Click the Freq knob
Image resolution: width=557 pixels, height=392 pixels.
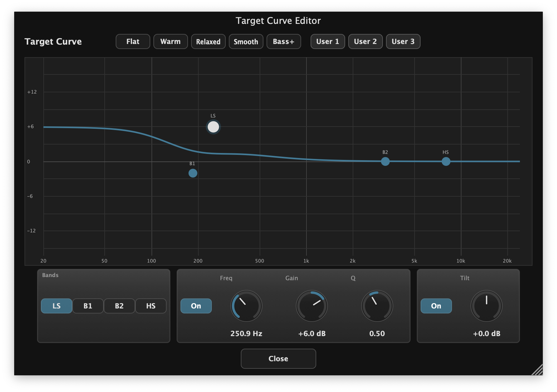246,306
